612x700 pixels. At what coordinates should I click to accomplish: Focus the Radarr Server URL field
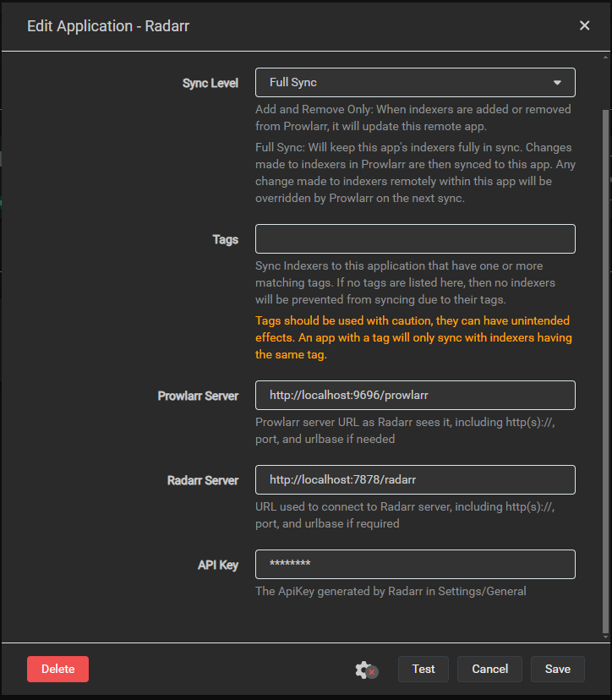coord(414,479)
